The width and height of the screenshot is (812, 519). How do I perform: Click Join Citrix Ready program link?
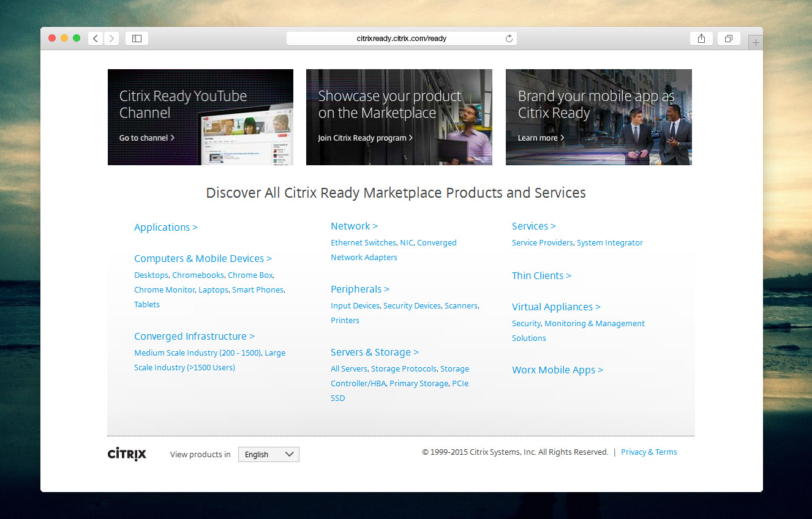click(x=366, y=138)
